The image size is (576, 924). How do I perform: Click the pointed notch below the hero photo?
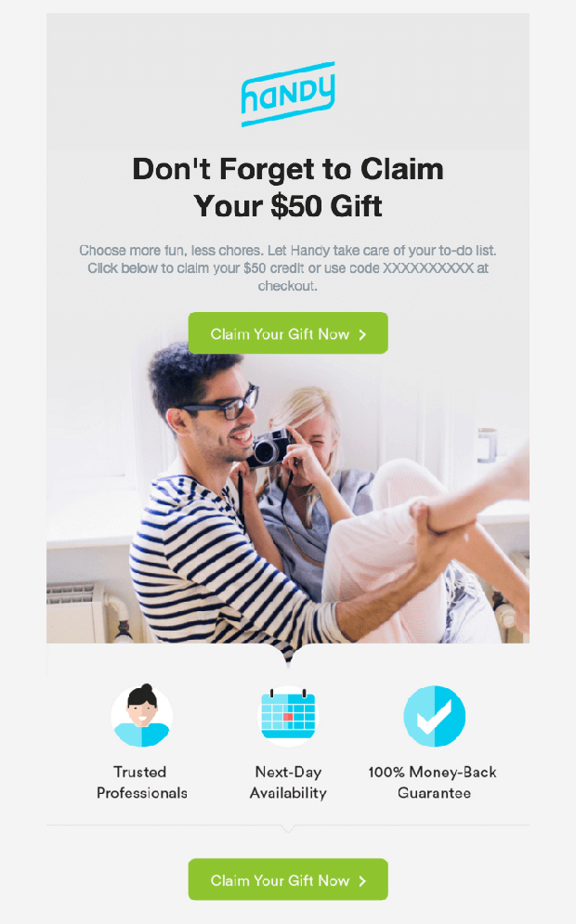click(x=288, y=656)
